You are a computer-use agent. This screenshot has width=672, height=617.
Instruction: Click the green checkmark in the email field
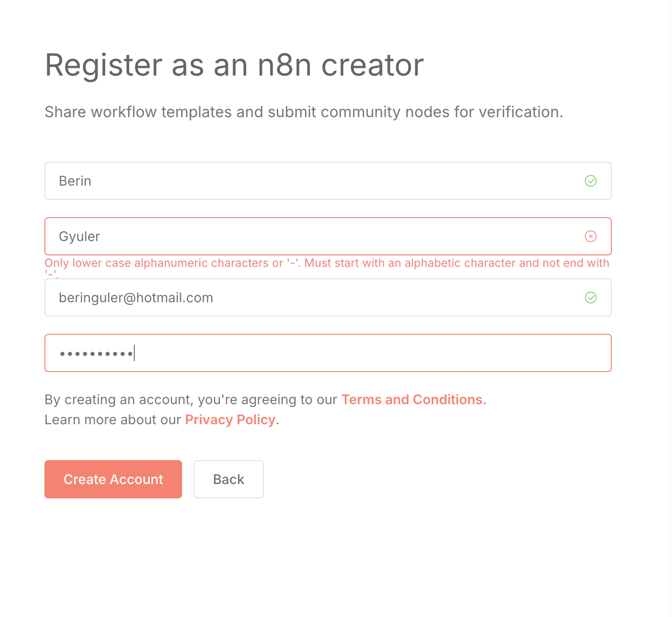(591, 297)
